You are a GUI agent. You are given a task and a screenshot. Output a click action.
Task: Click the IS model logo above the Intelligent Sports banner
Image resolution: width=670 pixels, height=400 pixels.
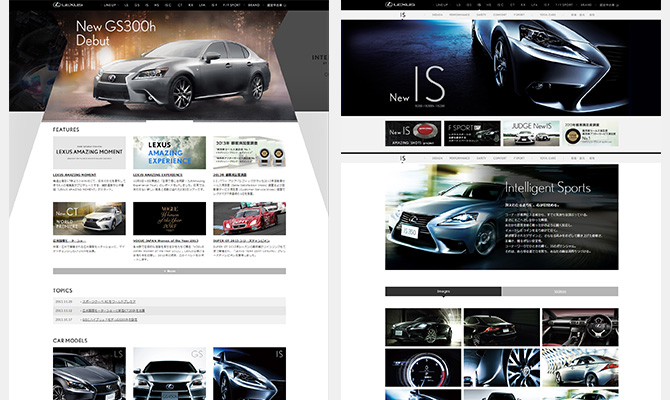tap(403, 159)
